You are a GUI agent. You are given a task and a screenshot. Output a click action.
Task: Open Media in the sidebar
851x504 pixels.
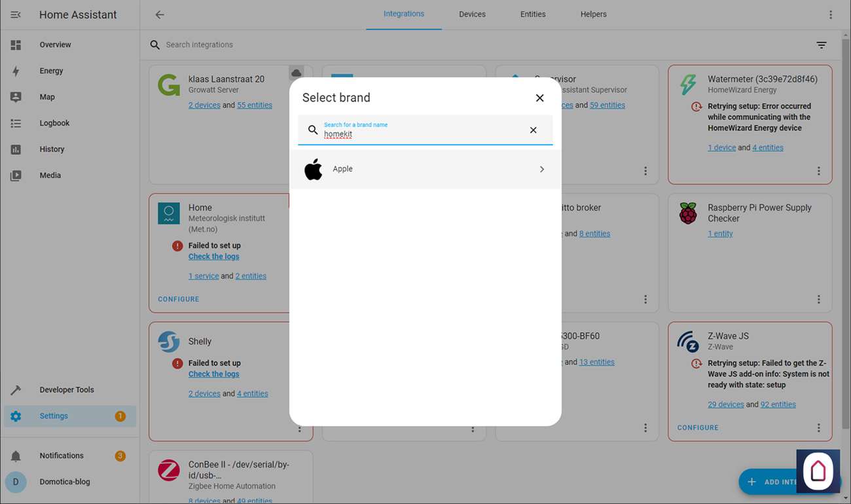point(70,175)
